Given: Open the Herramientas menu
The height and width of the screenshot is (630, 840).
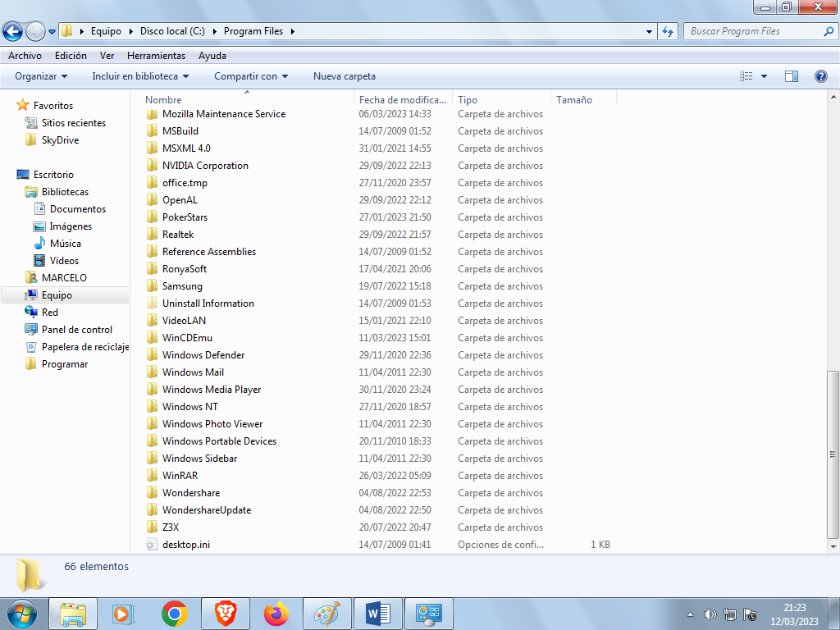Looking at the screenshot, I should coord(156,56).
